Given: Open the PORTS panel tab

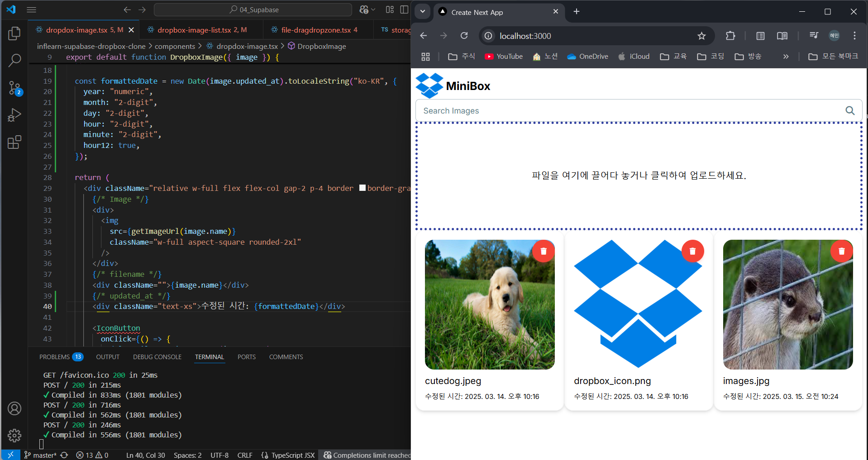Looking at the screenshot, I should point(247,357).
